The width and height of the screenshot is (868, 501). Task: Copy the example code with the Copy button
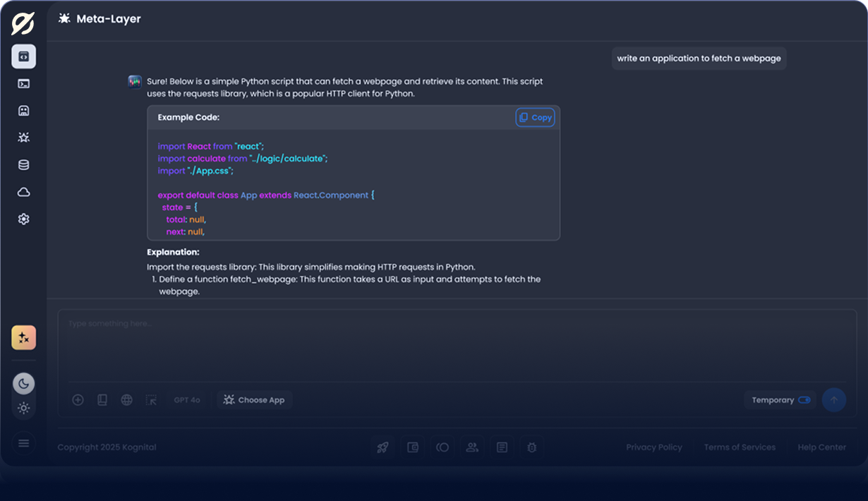point(535,118)
